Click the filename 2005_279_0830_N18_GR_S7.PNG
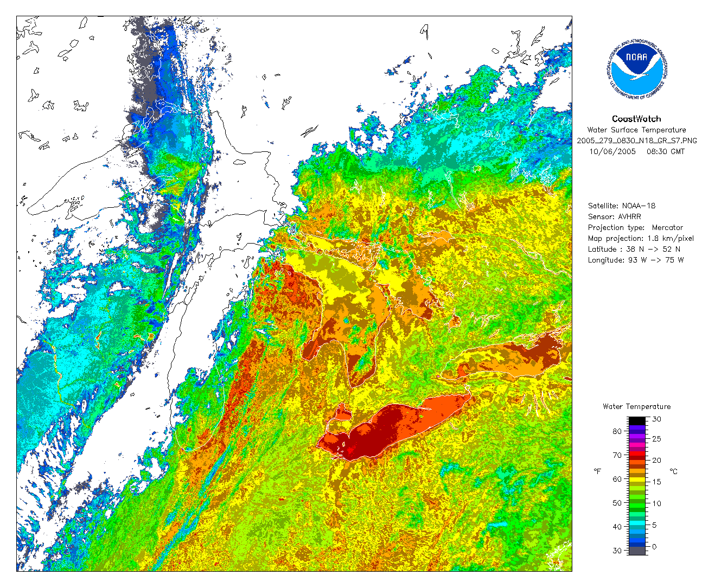The height and width of the screenshot is (588, 702). coord(636,140)
